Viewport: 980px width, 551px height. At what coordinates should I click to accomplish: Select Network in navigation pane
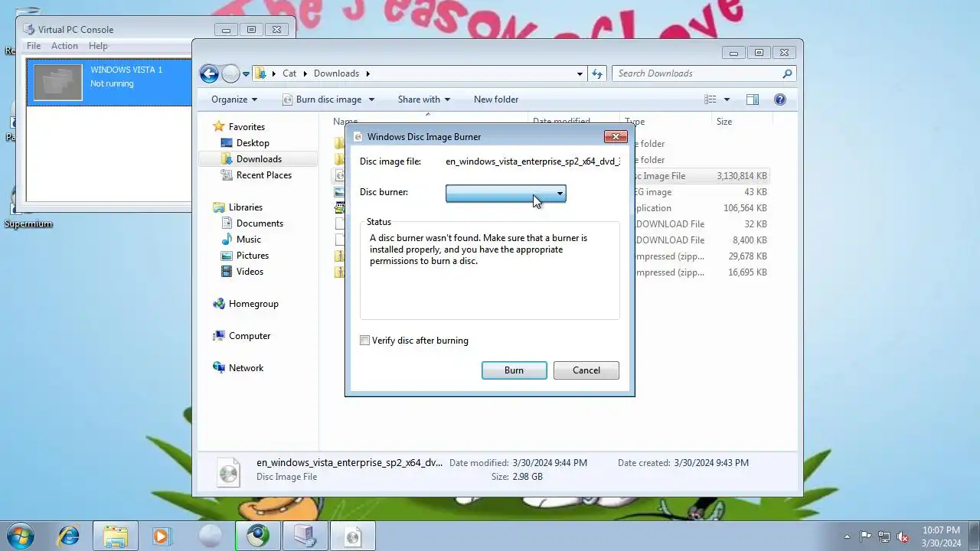pyautogui.click(x=246, y=368)
